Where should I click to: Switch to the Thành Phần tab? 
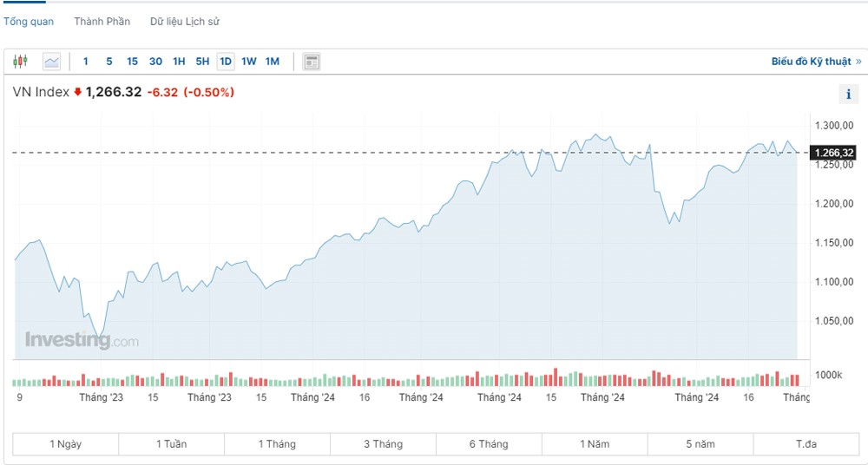(x=102, y=22)
